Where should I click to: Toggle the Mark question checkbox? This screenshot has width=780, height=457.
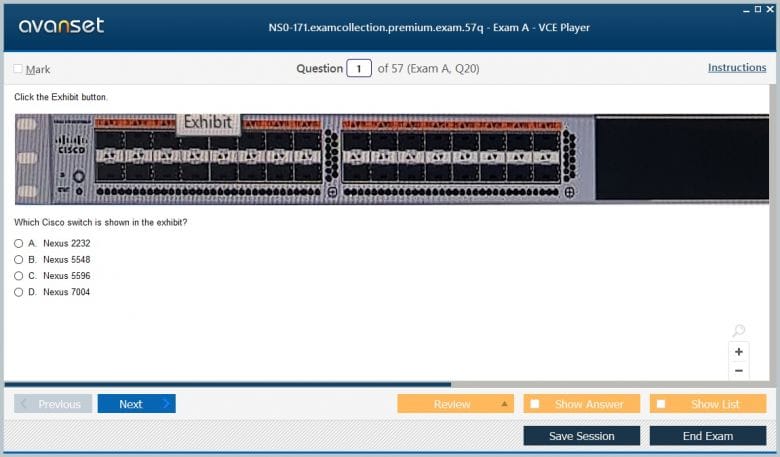pos(18,69)
